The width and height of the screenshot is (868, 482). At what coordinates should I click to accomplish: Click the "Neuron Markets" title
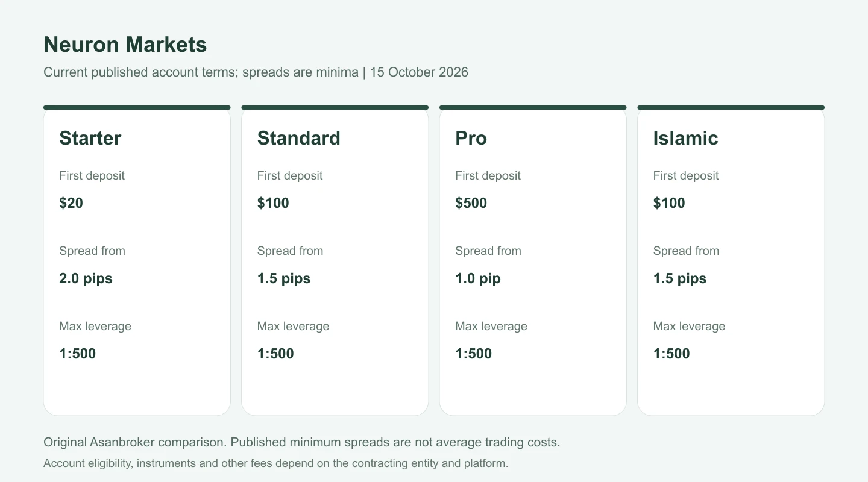click(x=125, y=45)
